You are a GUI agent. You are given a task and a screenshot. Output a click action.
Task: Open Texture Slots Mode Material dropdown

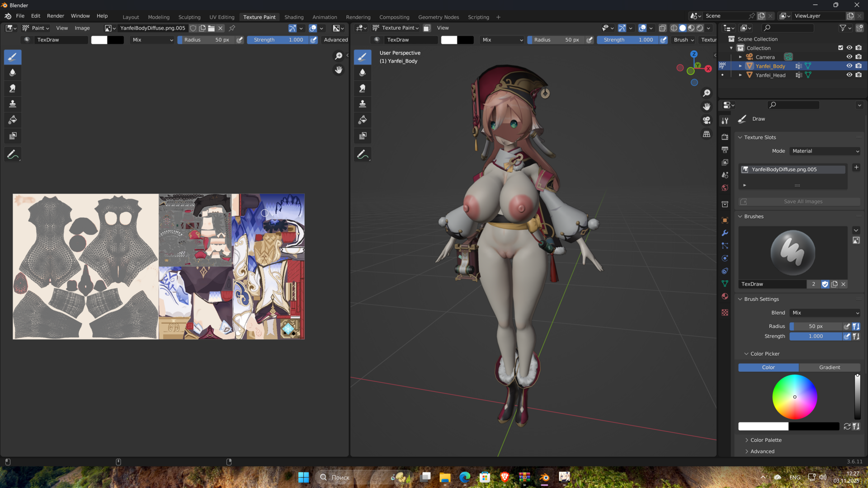(x=825, y=151)
